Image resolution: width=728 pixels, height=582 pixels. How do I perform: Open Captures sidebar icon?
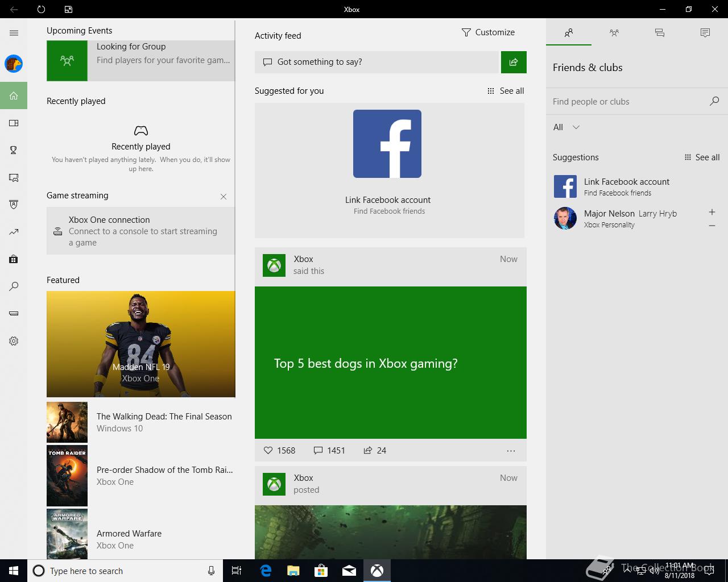[14, 177]
